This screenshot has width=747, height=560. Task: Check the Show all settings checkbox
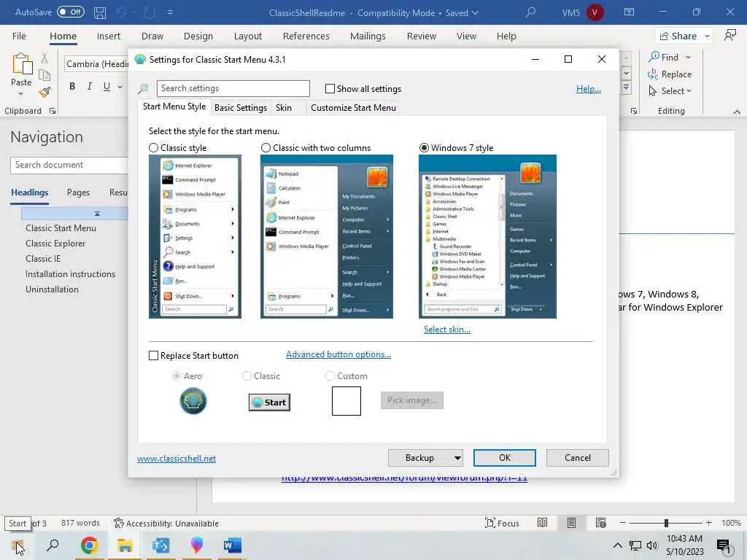point(330,88)
